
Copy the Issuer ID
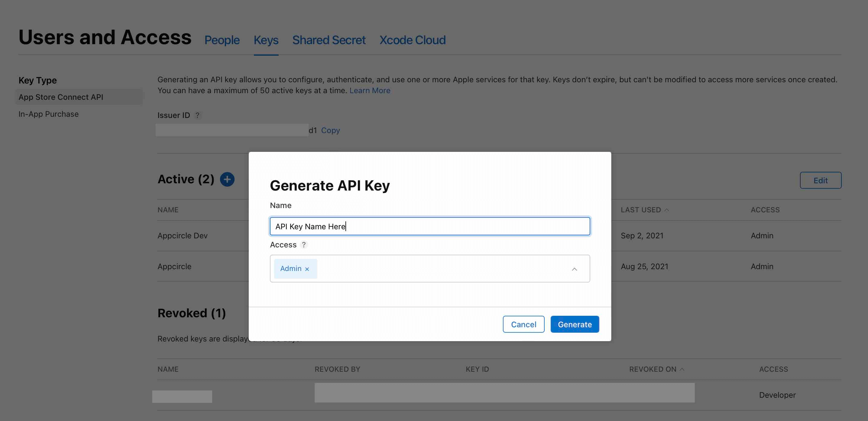[x=330, y=130]
